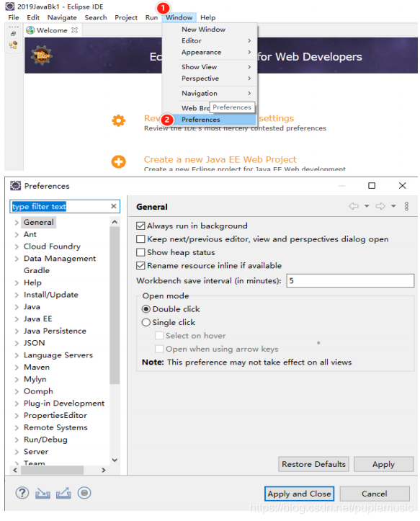Viewport: 420px width, 521px height.
Task: Expand the Maven tree node
Action: pyautogui.click(x=17, y=368)
